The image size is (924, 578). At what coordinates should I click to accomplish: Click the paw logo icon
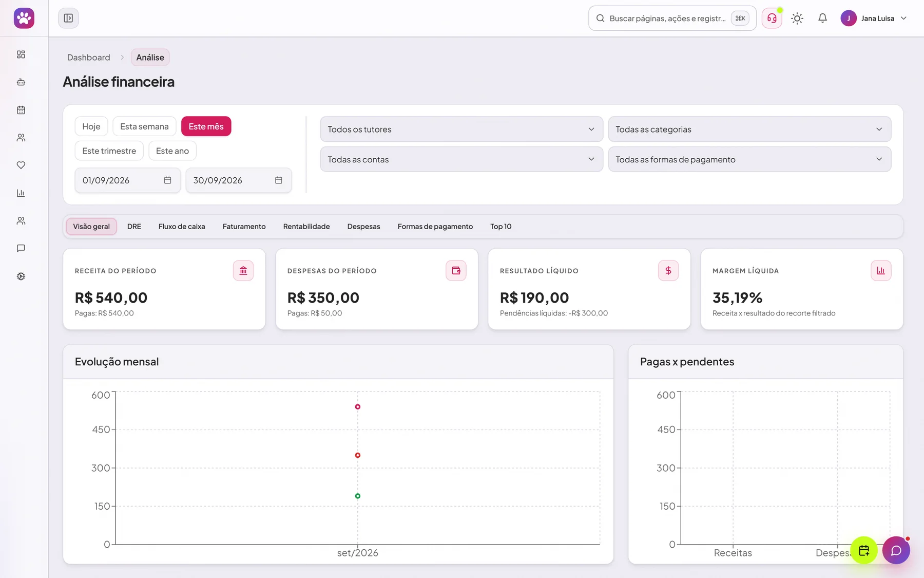(24, 18)
